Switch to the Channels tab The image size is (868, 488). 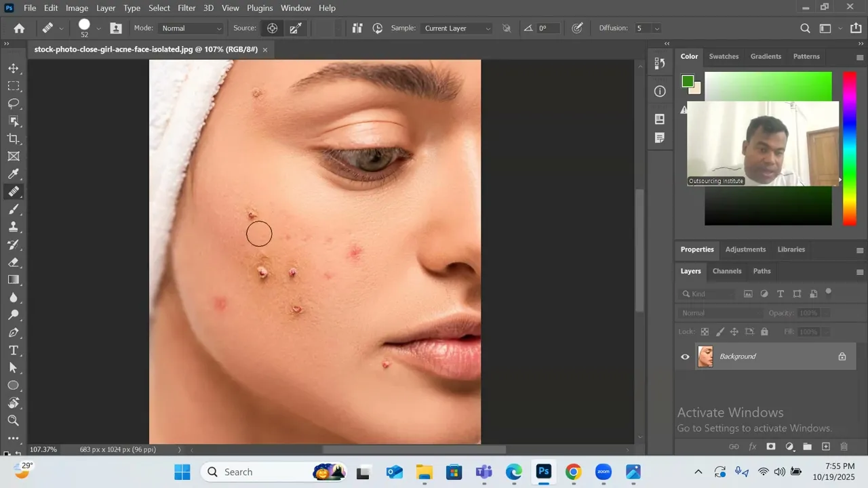pyautogui.click(x=727, y=271)
